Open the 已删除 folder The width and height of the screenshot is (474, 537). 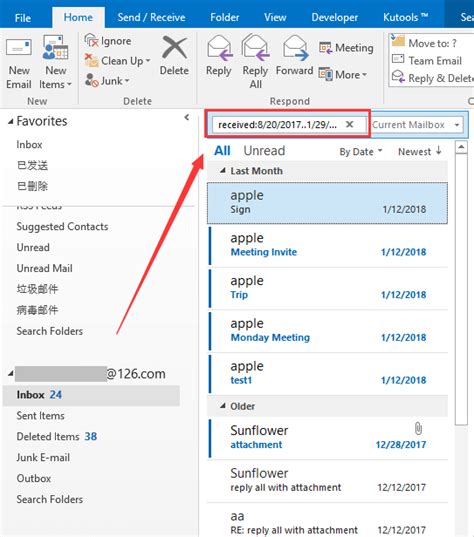[x=33, y=186]
